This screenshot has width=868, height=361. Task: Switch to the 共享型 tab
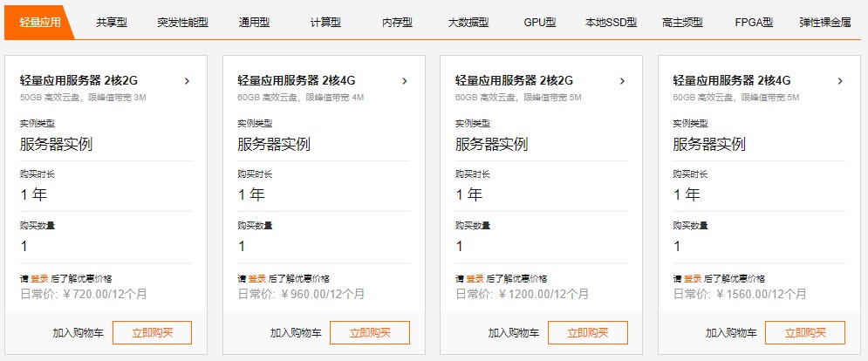(112, 23)
